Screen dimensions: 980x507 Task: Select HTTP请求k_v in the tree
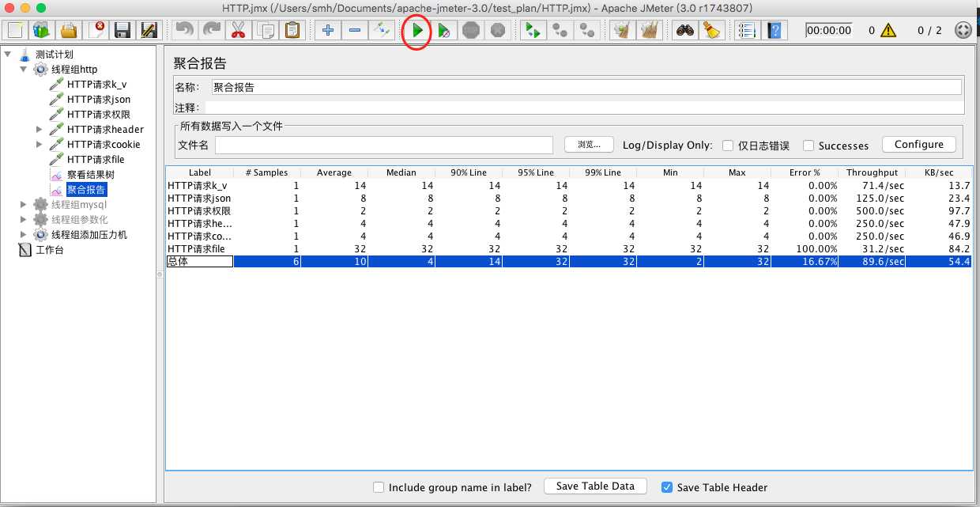96,85
